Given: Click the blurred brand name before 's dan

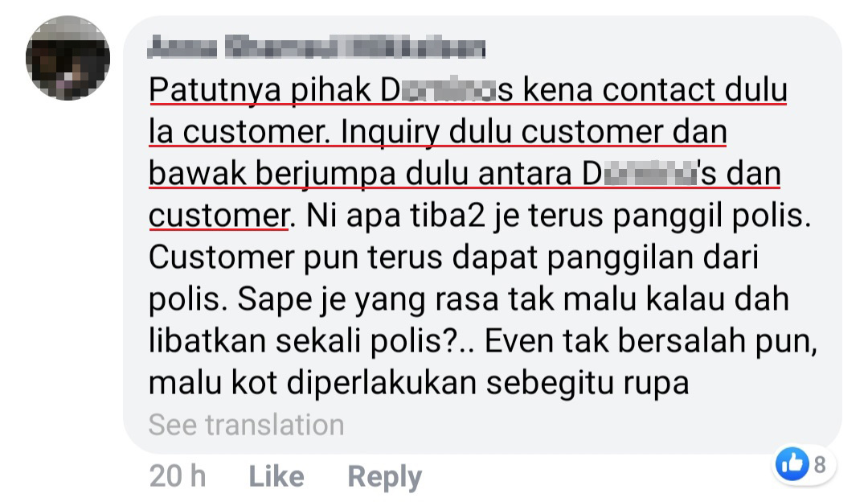Looking at the screenshot, I should coord(649,174).
